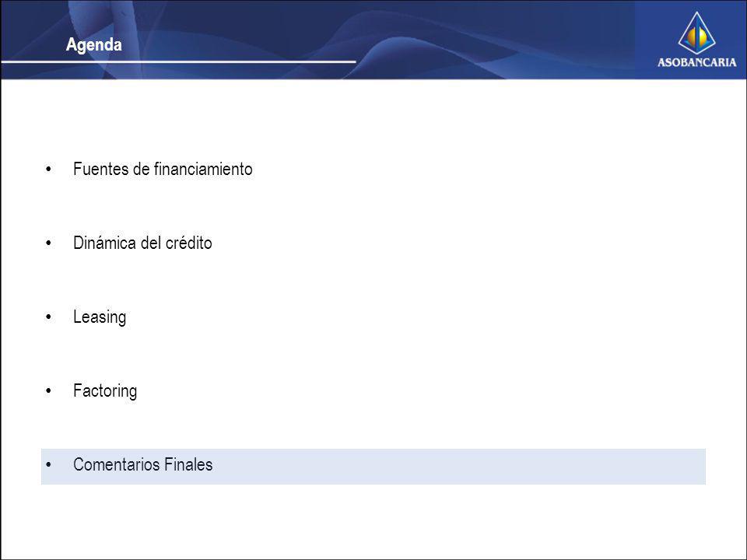Click the Asobancaria logo
Image resolution: width=747 pixels, height=560 pixels.
[x=696, y=39]
